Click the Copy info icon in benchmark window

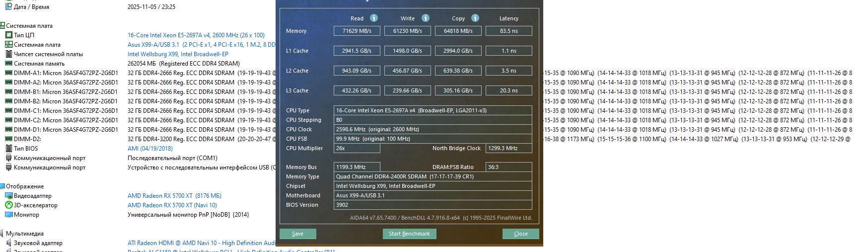click(475, 18)
